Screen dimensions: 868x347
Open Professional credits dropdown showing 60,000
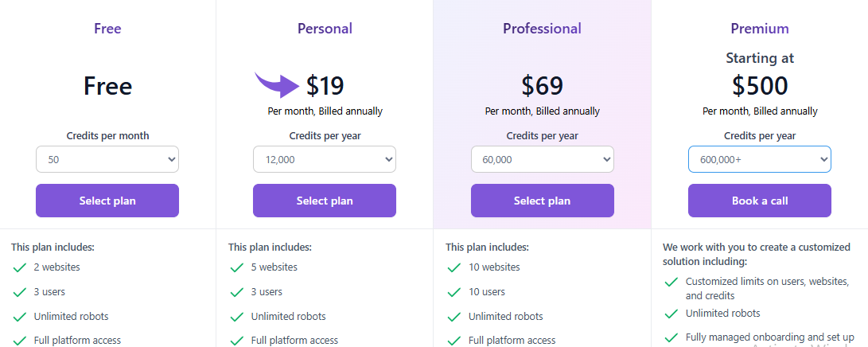click(x=542, y=159)
